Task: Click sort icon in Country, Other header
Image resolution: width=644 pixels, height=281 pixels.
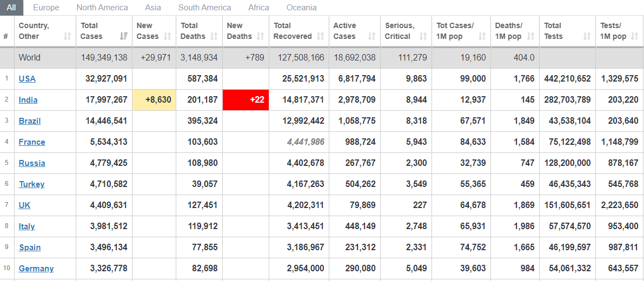Action: [67, 37]
